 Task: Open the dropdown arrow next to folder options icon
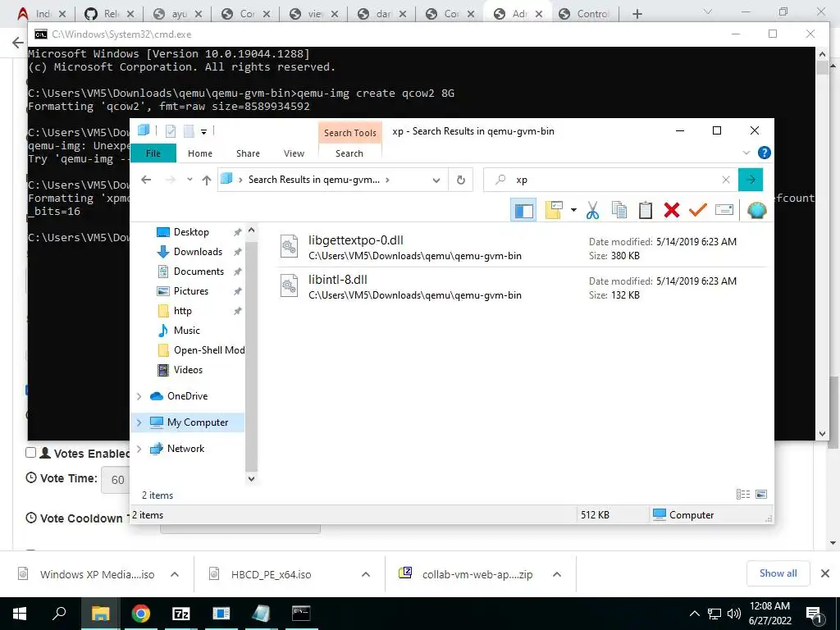click(x=573, y=210)
